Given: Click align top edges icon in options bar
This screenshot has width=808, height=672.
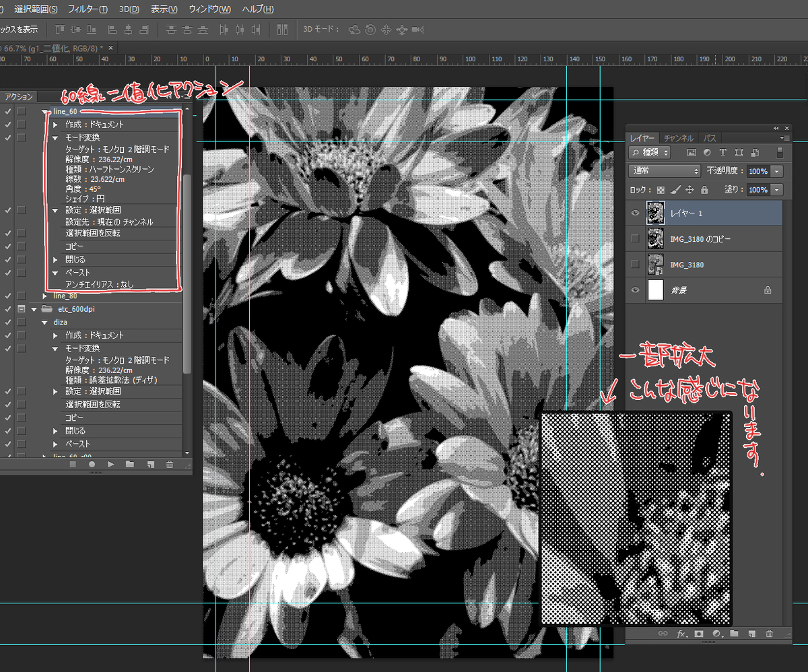Looking at the screenshot, I should 59,30.
